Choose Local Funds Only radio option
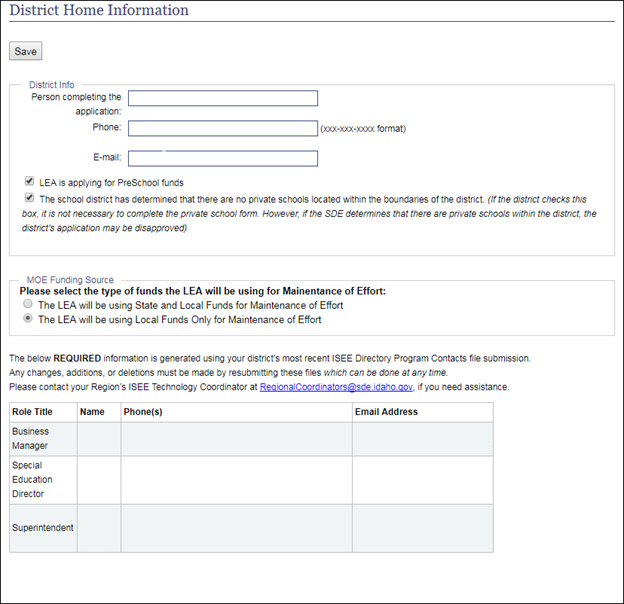This screenshot has width=624, height=604. pyautogui.click(x=28, y=320)
